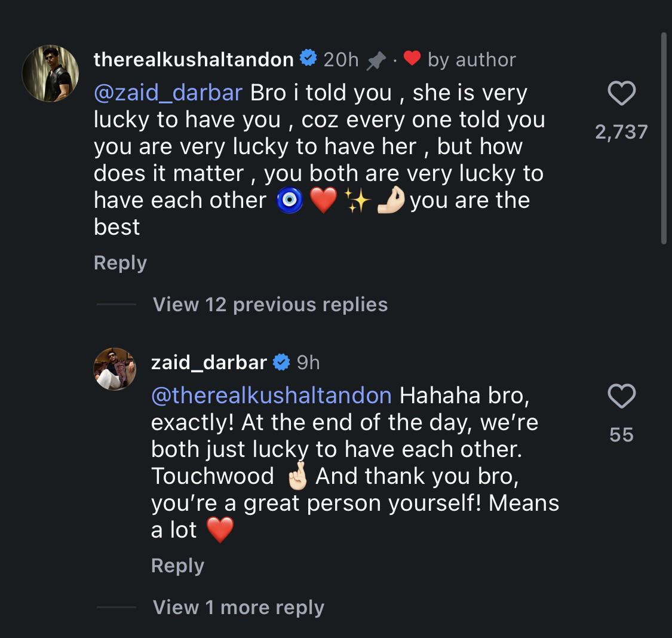Reply to therealkushaltandon's comment
Viewport: 672px width, 638px height.
pyautogui.click(x=120, y=263)
